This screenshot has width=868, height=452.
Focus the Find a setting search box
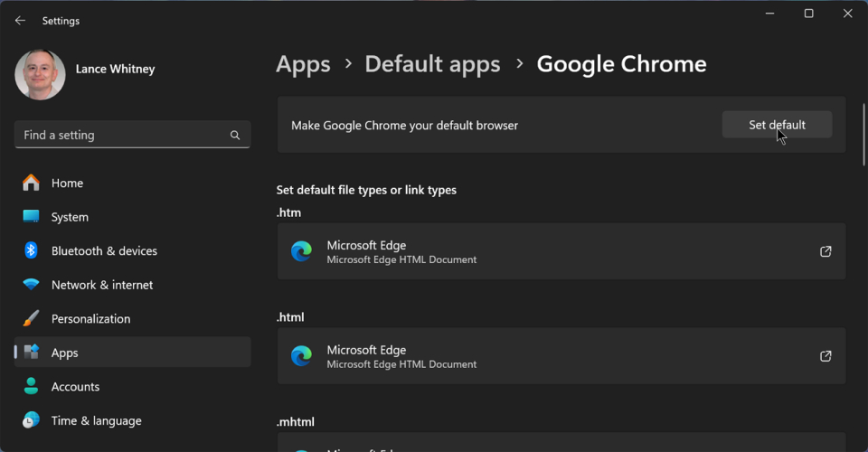(x=132, y=135)
